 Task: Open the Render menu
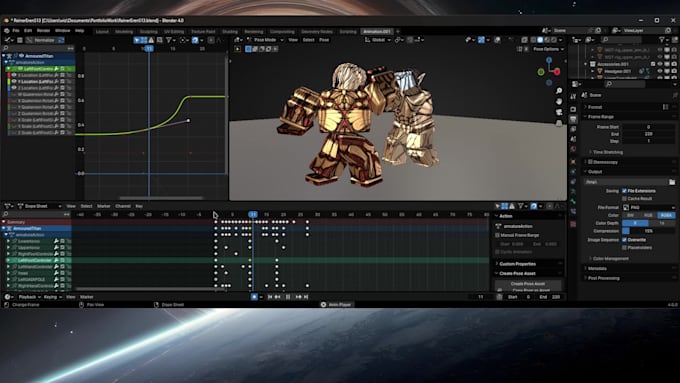pyautogui.click(x=43, y=31)
